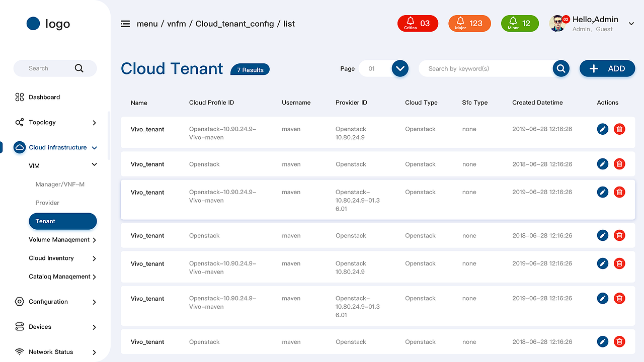644x362 pixels.
Task: Click the Admin user avatar
Action: pos(557,24)
